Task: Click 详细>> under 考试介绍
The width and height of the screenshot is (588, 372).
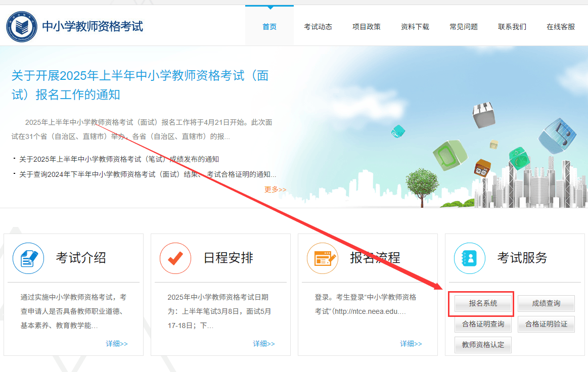Action: tap(117, 344)
